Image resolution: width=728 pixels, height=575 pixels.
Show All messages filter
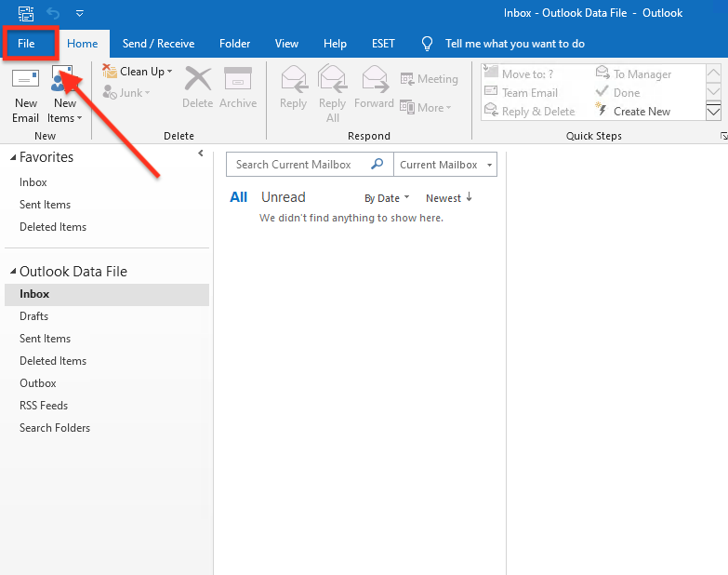point(239,197)
